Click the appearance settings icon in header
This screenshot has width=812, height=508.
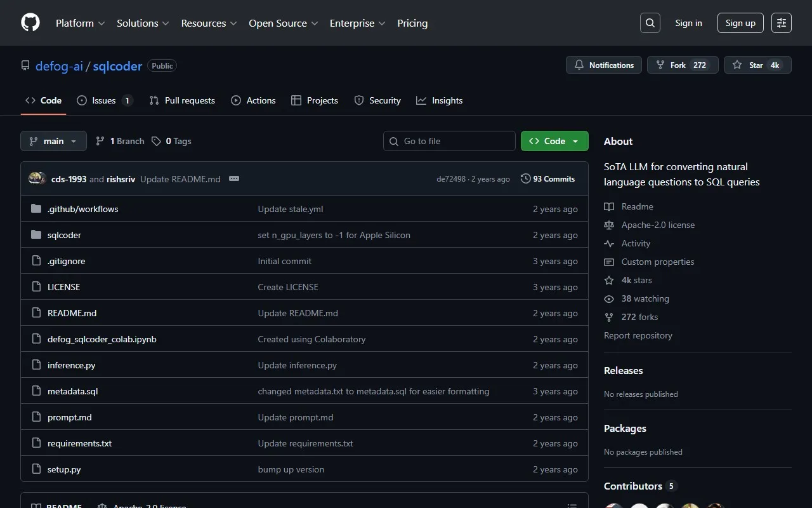click(782, 23)
